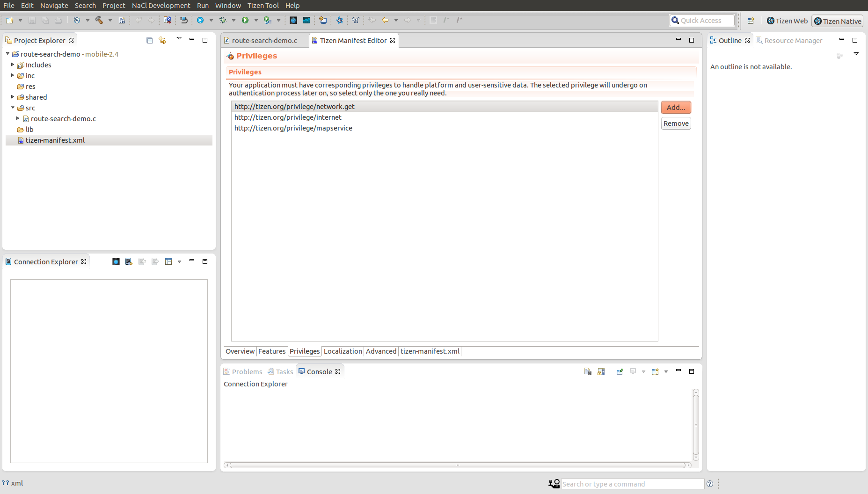Switch to the Tizen Web perspective
This screenshot has height=494, width=868.
coord(787,21)
